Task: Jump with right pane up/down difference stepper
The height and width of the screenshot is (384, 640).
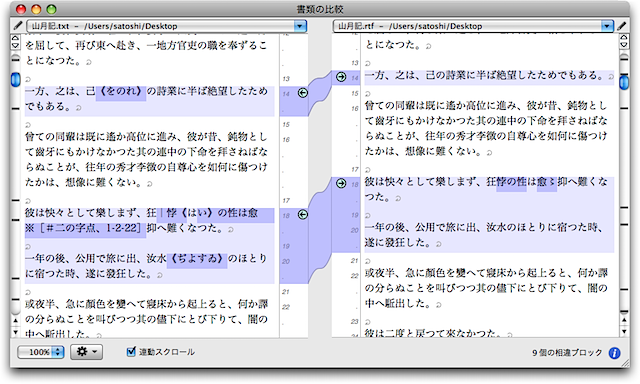Action: 624,42
